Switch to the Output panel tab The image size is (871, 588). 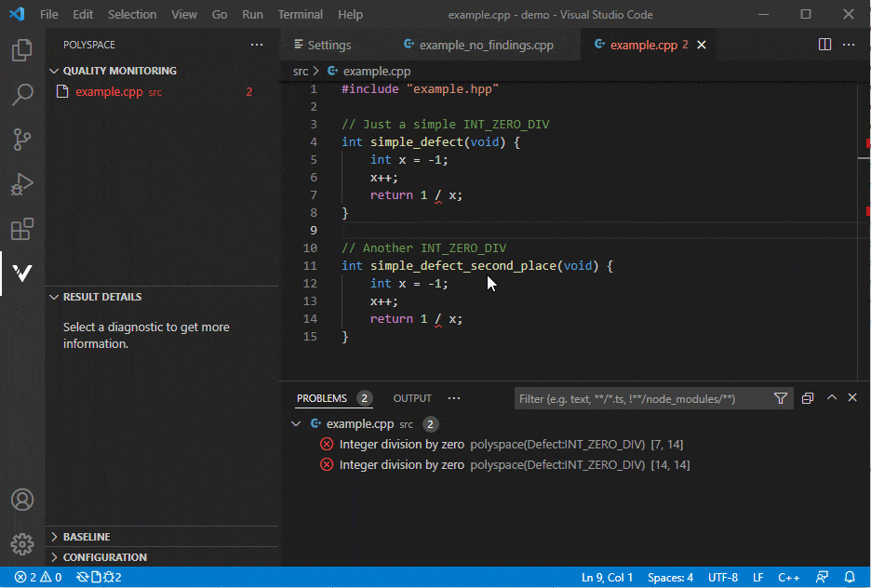click(412, 398)
